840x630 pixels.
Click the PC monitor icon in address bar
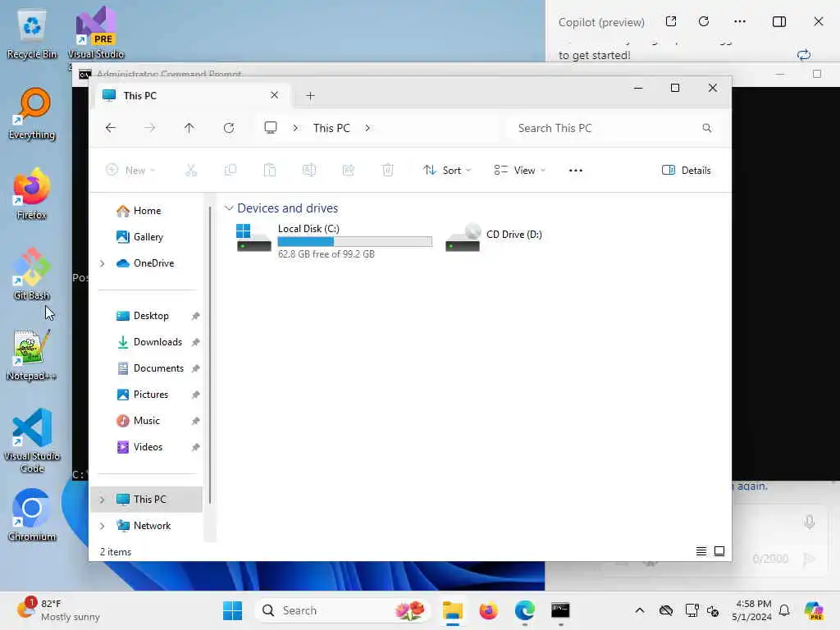click(x=271, y=127)
